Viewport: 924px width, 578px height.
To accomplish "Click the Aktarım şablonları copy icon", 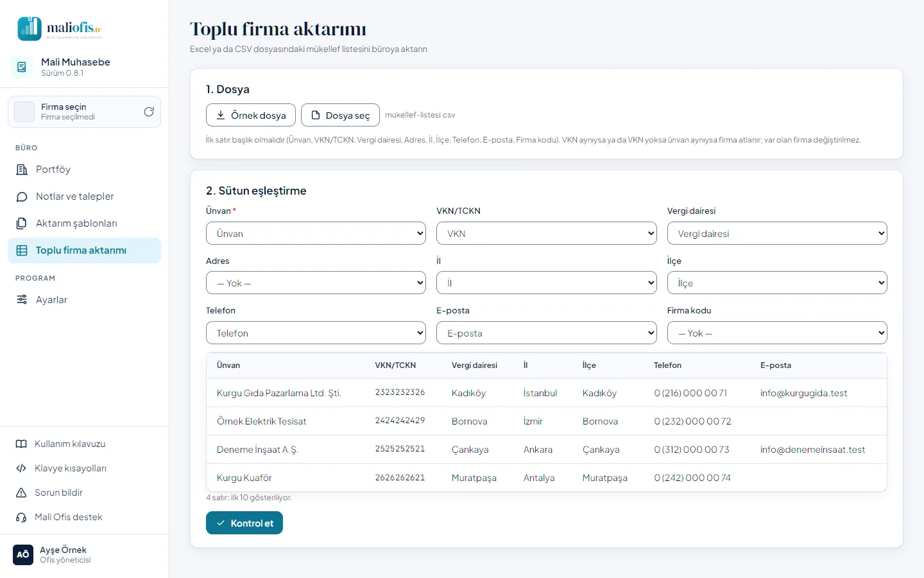I will (x=22, y=223).
